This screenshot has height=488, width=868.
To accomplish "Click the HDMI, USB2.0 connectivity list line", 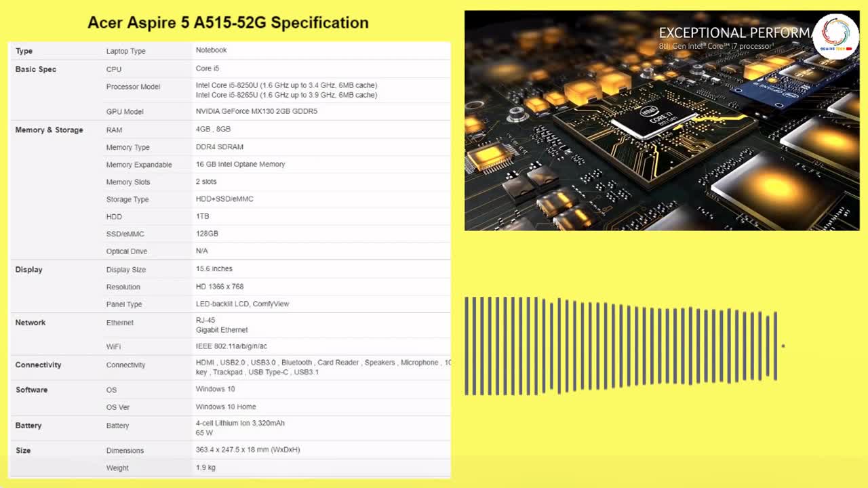I will 323,363.
